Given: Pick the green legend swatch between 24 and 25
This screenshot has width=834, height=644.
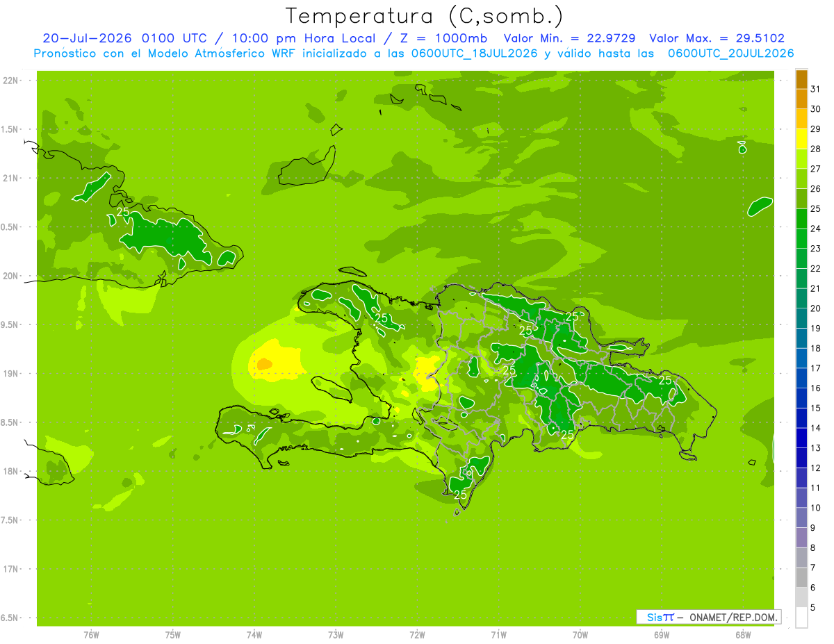Looking at the screenshot, I should coord(801,219).
